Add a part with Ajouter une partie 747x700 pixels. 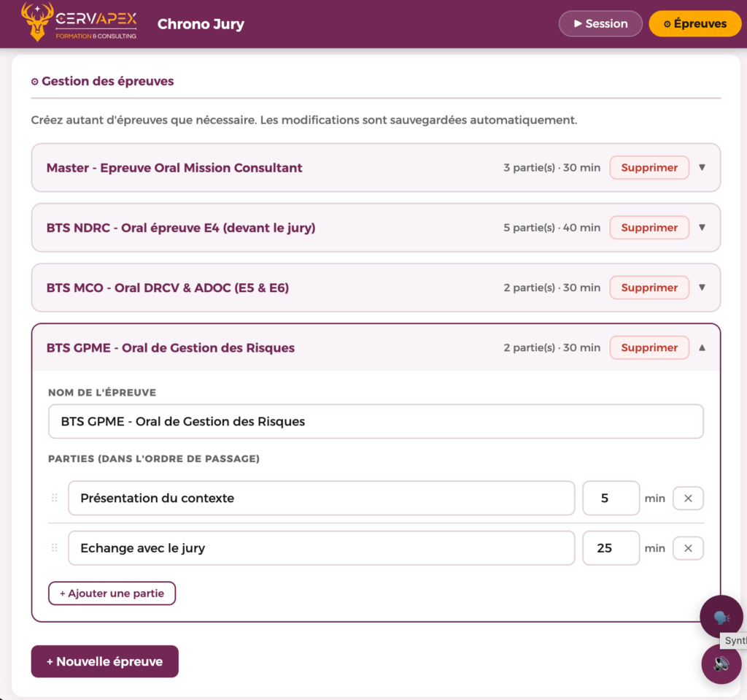click(x=112, y=593)
